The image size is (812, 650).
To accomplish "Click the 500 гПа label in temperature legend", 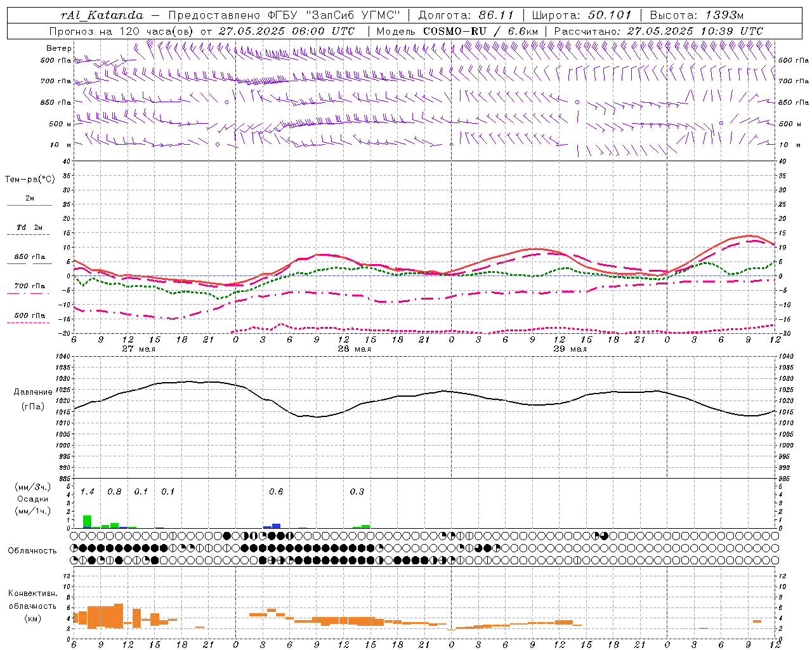I will [x=30, y=315].
